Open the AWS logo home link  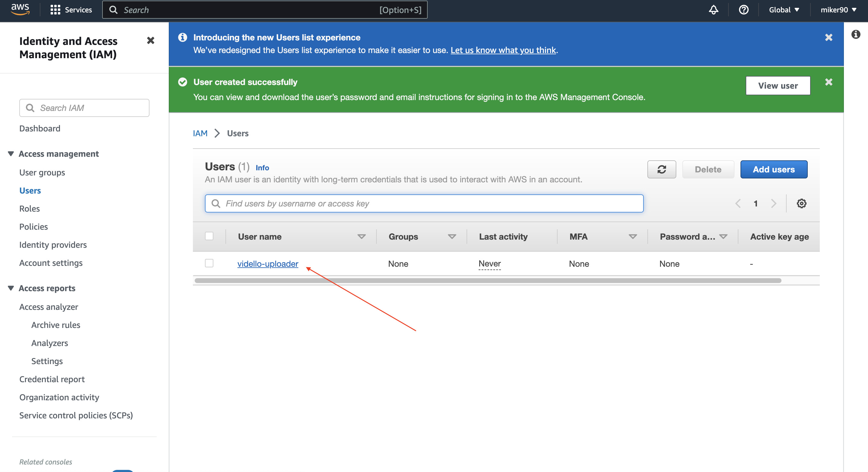(x=20, y=9)
